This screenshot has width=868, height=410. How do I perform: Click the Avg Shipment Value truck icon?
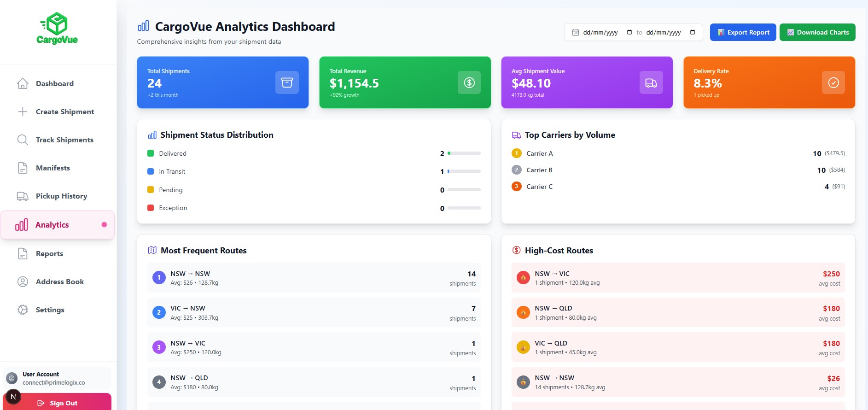click(x=651, y=82)
